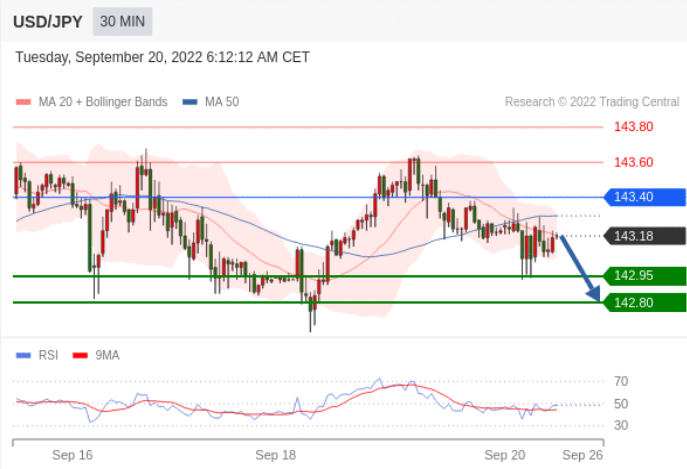687x469 pixels.
Task: Select the USD/JPY pair title
Action: [x=48, y=21]
